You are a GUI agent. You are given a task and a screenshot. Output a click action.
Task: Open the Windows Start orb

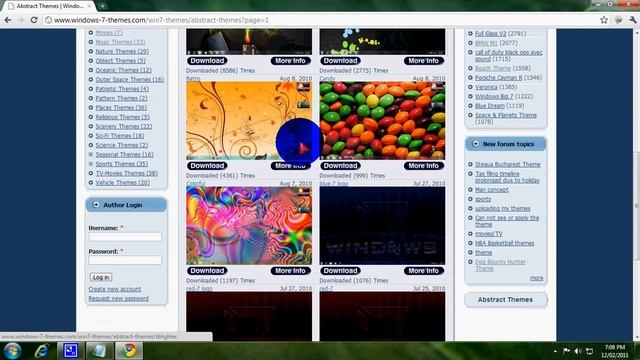12,351
